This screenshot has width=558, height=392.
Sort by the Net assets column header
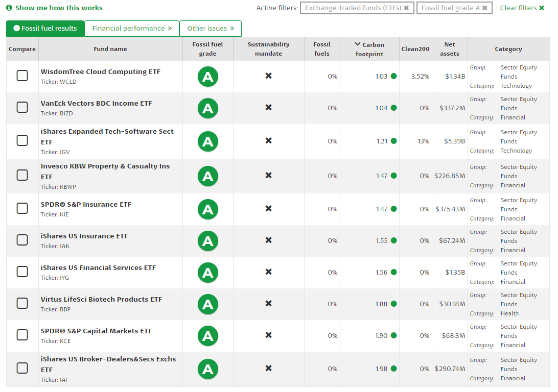[449, 49]
